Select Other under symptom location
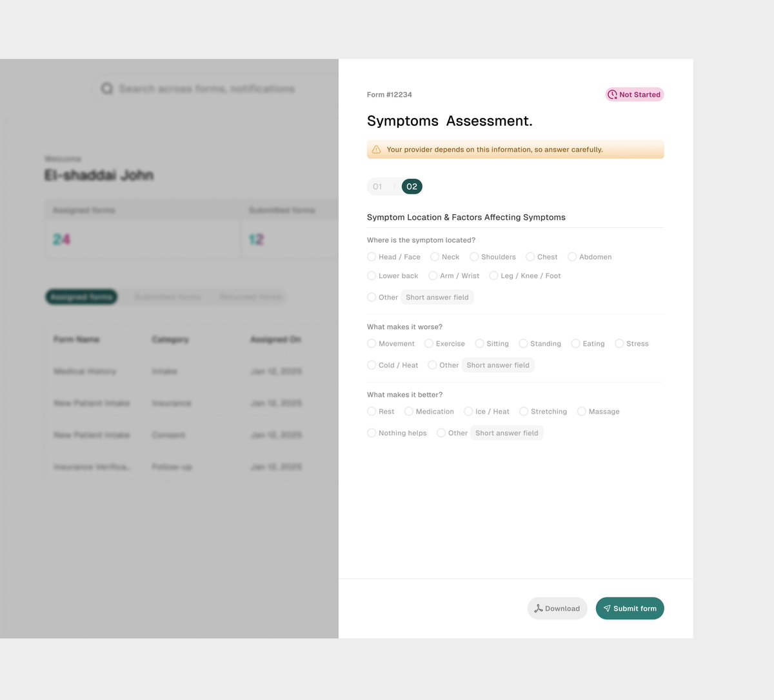The width and height of the screenshot is (774, 700). pyautogui.click(x=372, y=297)
